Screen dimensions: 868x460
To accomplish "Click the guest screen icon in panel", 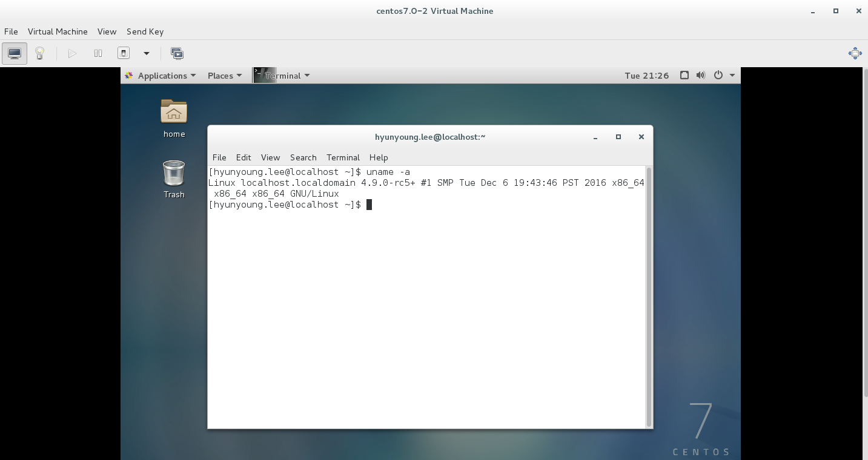I will pos(684,76).
